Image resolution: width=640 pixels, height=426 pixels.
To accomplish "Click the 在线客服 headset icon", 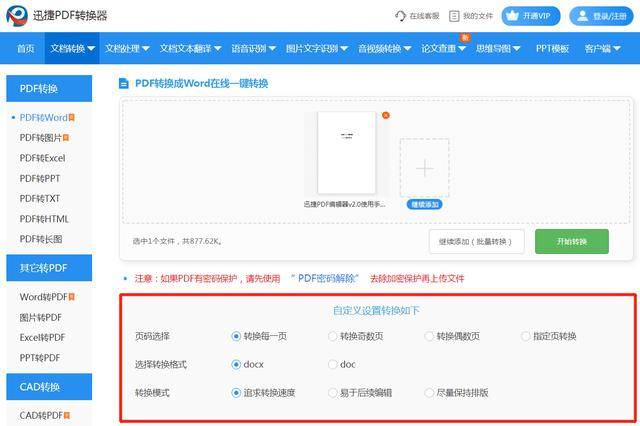I will tap(400, 16).
